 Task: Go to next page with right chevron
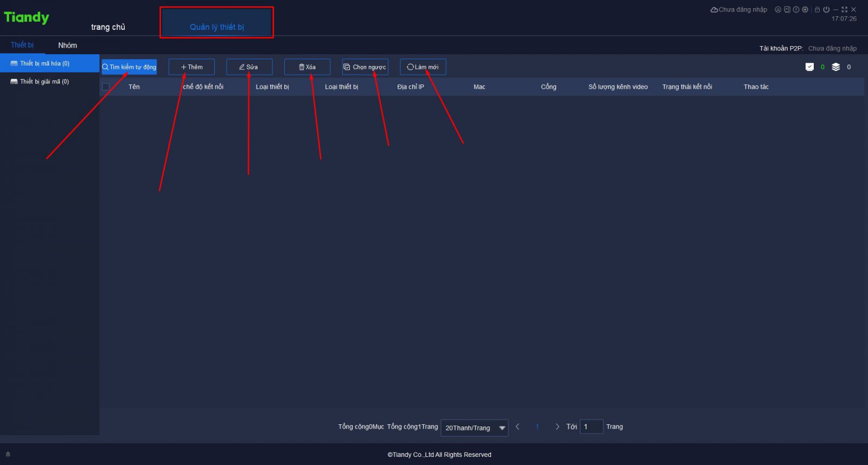pos(557,427)
